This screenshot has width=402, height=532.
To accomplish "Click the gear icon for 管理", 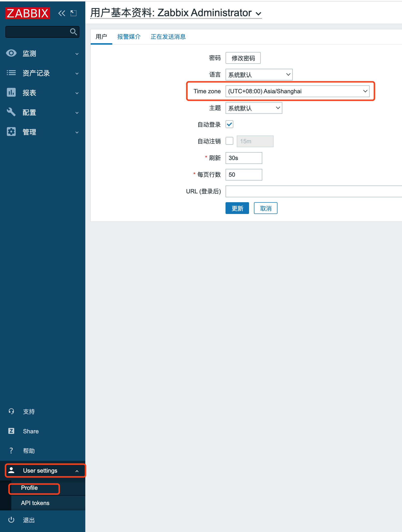I will 11,132.
